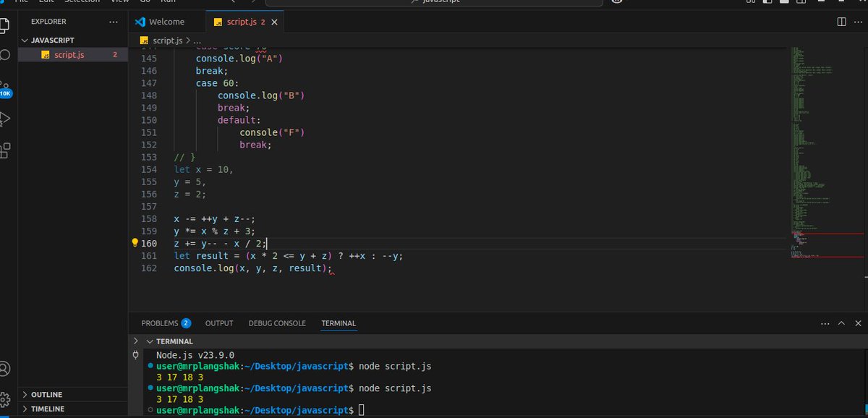Open the Manage gear menu
This screenshot has height=418, width=868.
5,399
